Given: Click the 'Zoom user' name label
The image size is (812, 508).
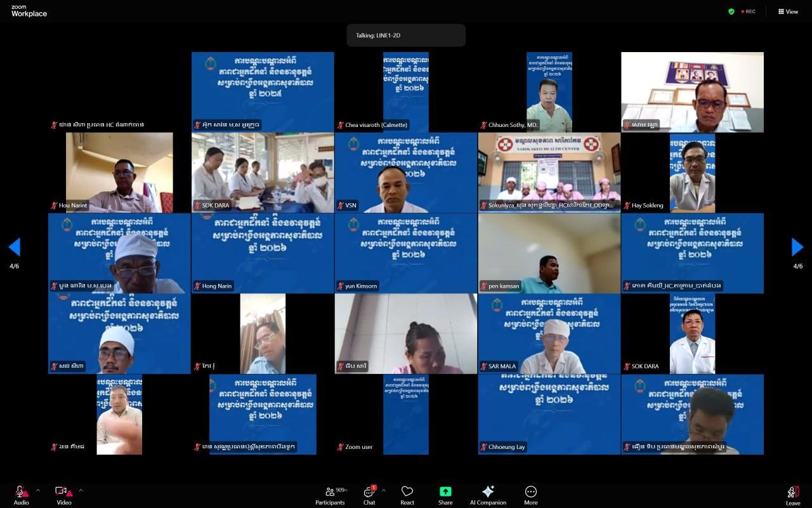Looking at the screenshot, I should click(359, 447).
